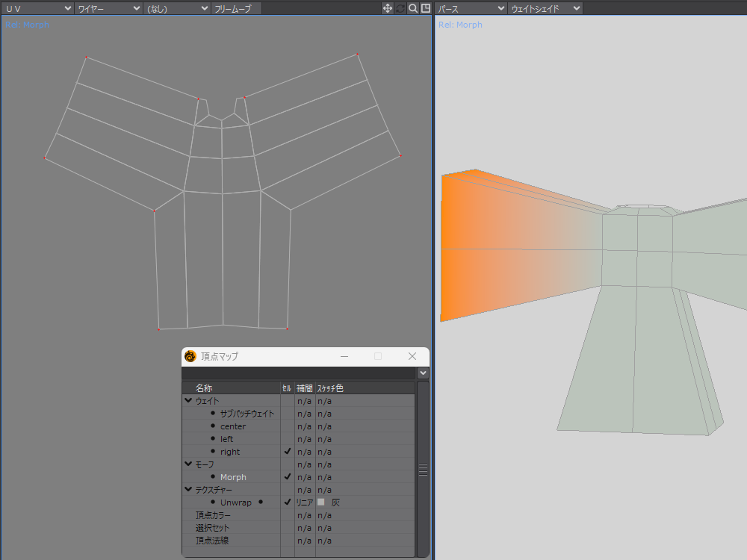Click the viewport rotate icon

(x=400, y=8)
